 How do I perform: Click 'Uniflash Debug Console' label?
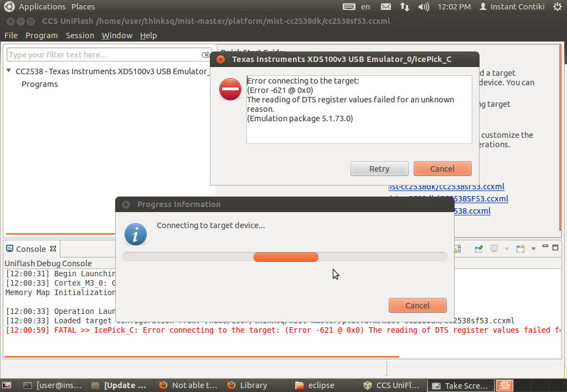(48, 264)
